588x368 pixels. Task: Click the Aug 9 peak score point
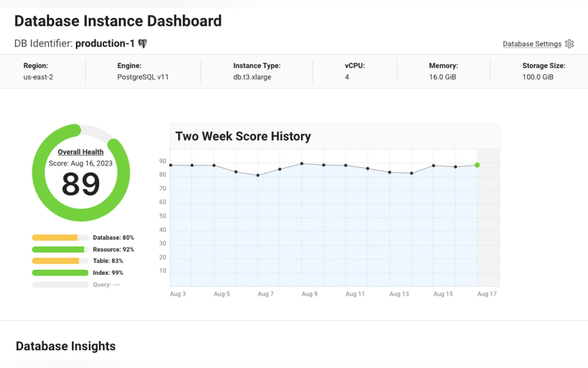pos(302,164)
